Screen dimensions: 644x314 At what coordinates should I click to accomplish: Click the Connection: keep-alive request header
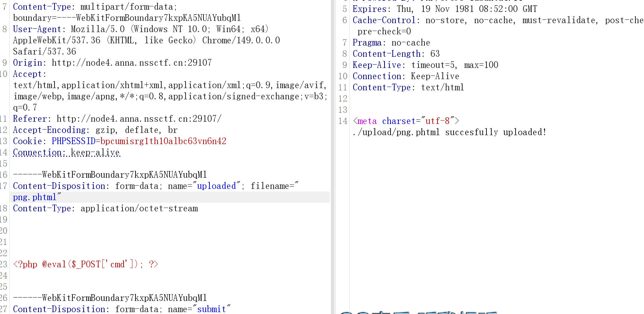(x=66, y=152)
